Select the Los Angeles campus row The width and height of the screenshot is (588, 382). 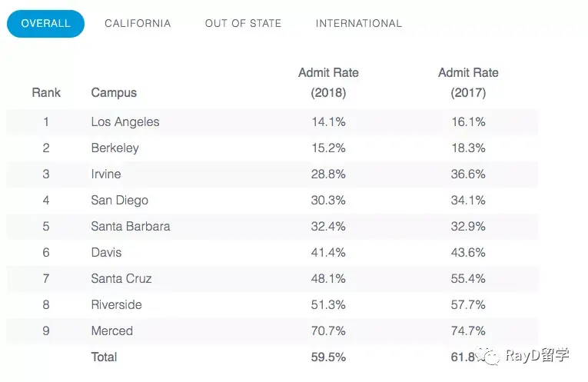click(x=272, y=122)
